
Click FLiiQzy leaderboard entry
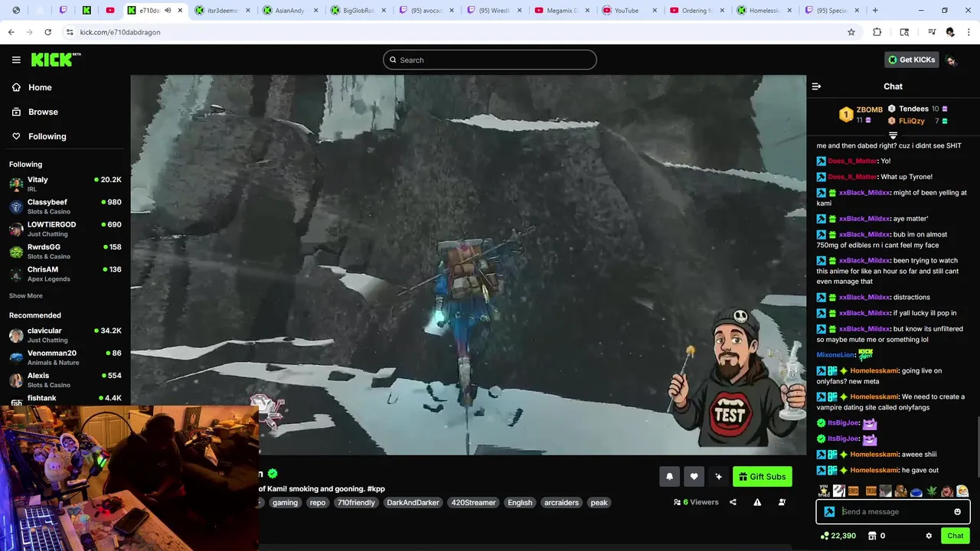[x=917, y=121]
